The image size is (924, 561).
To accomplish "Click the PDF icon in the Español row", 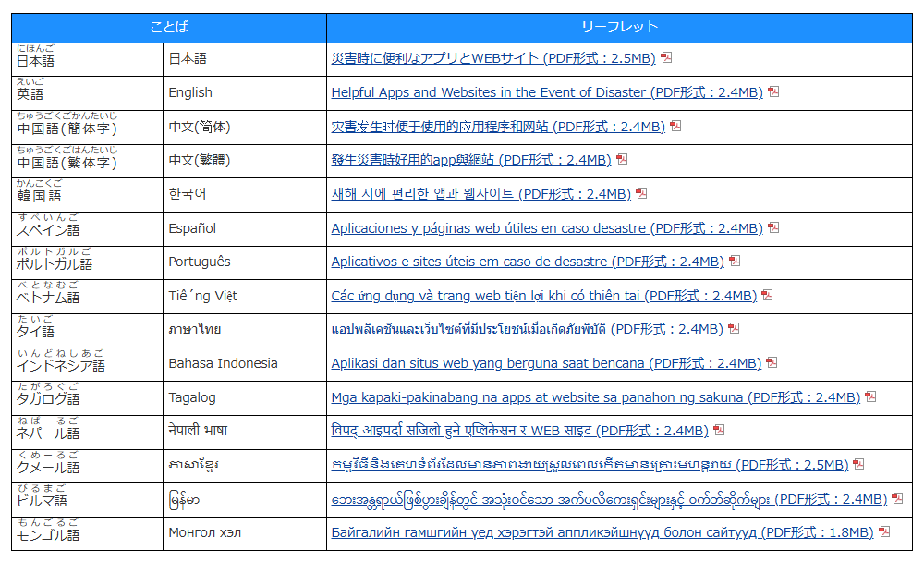I will pyautogui.click(x=775, y=227).
